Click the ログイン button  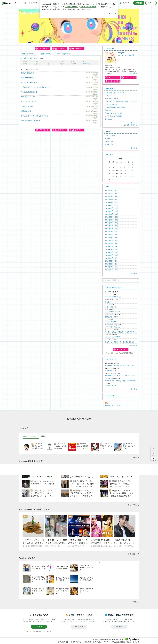coord(151,3)
